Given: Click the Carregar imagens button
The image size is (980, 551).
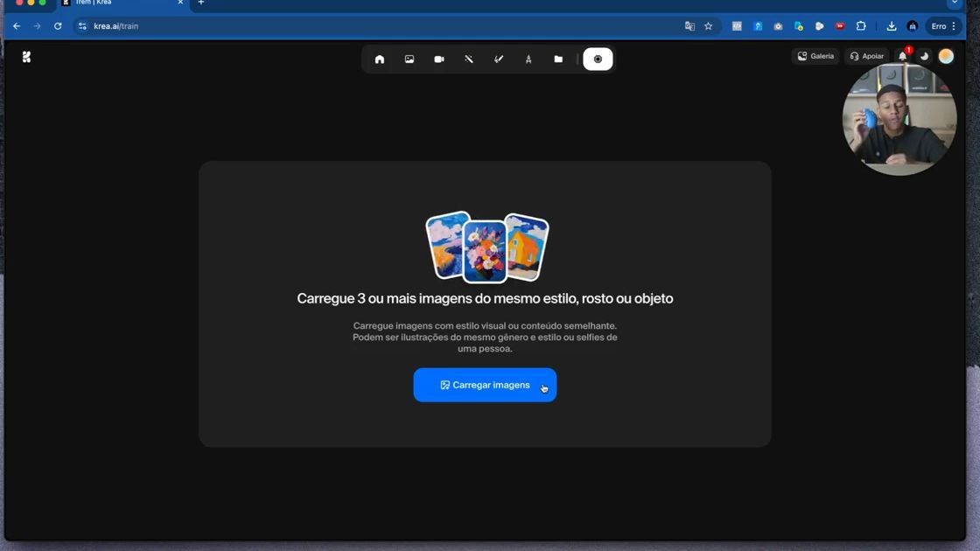Looking at the screenshot, I should (x=485, y=385).
